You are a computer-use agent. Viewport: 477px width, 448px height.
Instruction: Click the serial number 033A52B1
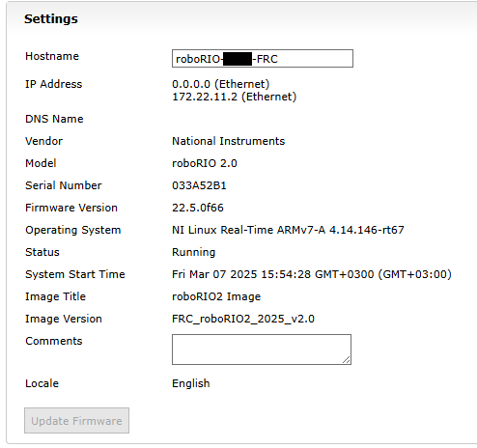(x=199, y=185)
